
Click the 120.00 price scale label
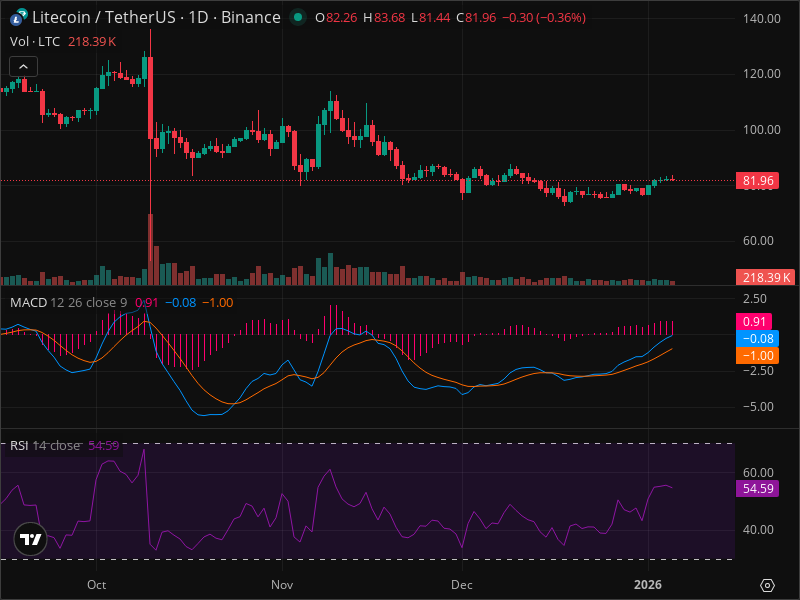tap(761, 74)
